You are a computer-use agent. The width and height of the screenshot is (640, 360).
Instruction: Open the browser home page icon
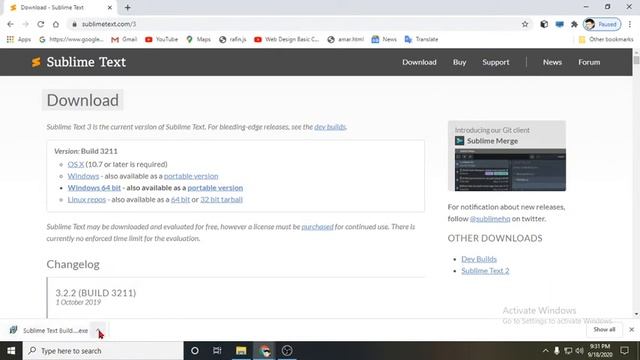(x=56, y=24)
